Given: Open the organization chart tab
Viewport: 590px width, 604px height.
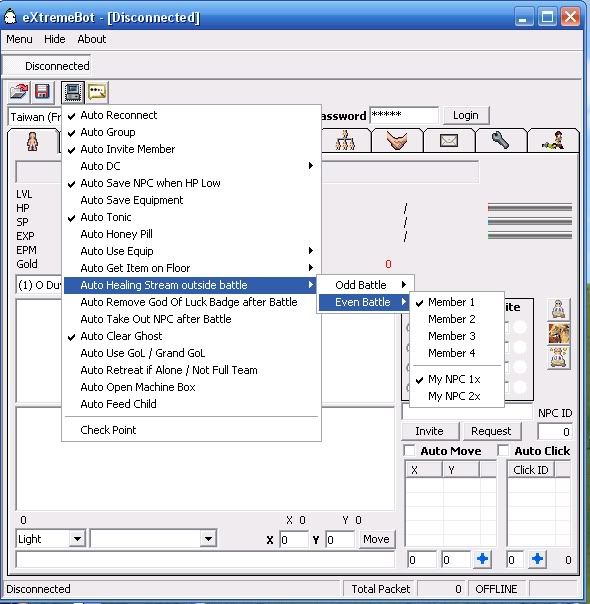Looking at the screenshot, I should (345, 141).
